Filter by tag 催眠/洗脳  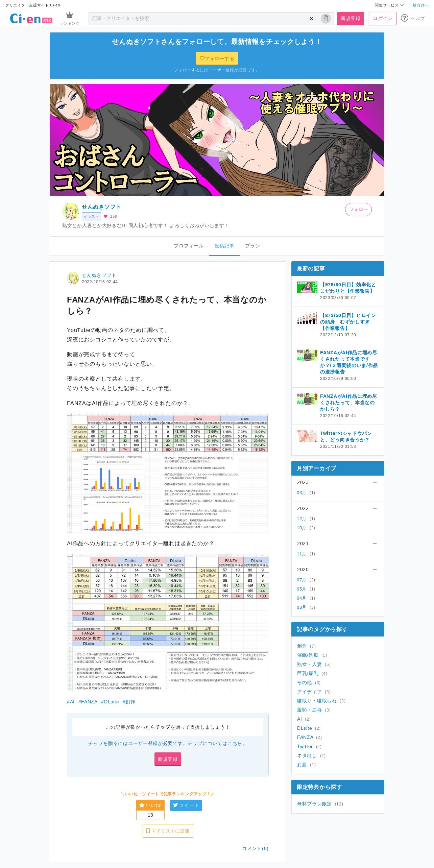(x=308, y=655)
